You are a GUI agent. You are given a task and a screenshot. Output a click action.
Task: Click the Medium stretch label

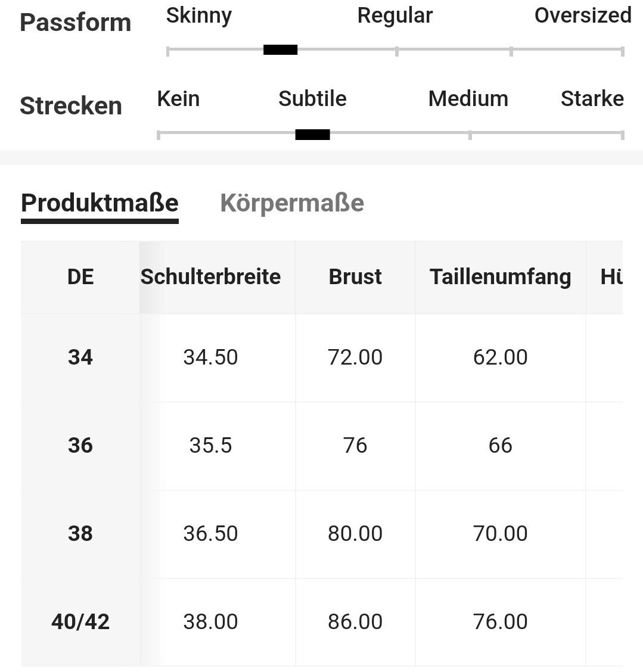pyautogui.click(x=468, y=99)
